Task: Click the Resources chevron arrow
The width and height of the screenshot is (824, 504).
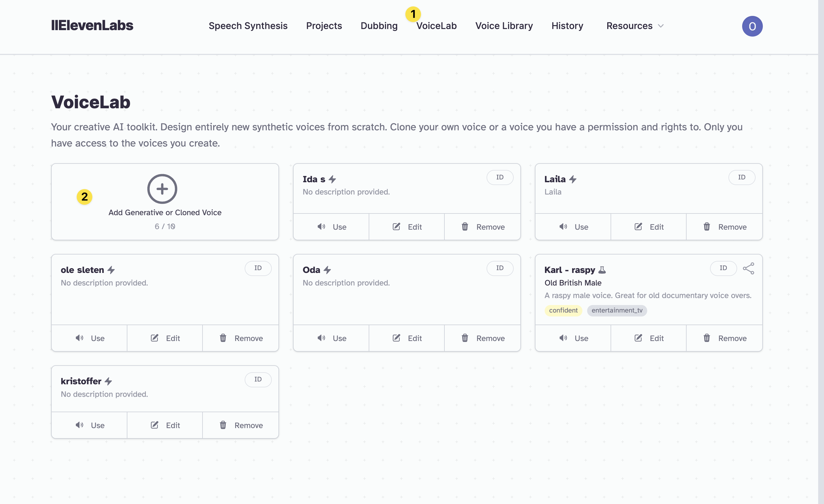Action: pyautogui.click(x=661, y=26)
